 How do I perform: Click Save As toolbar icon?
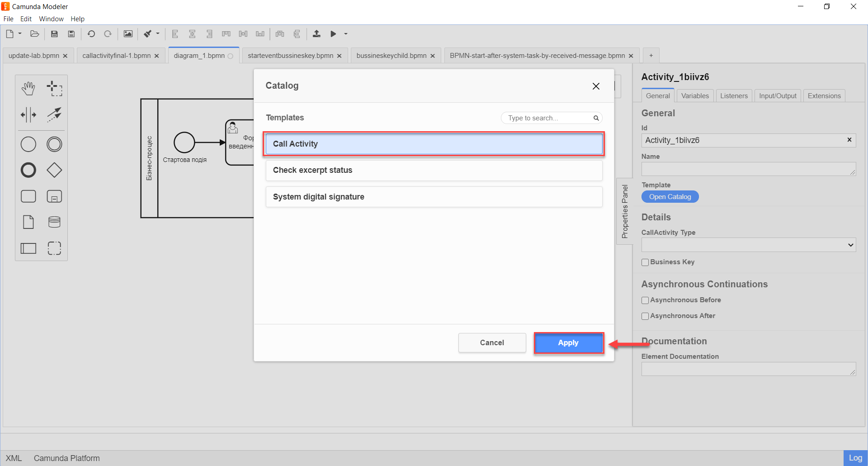pyautogui.click(x=71, y=34)
